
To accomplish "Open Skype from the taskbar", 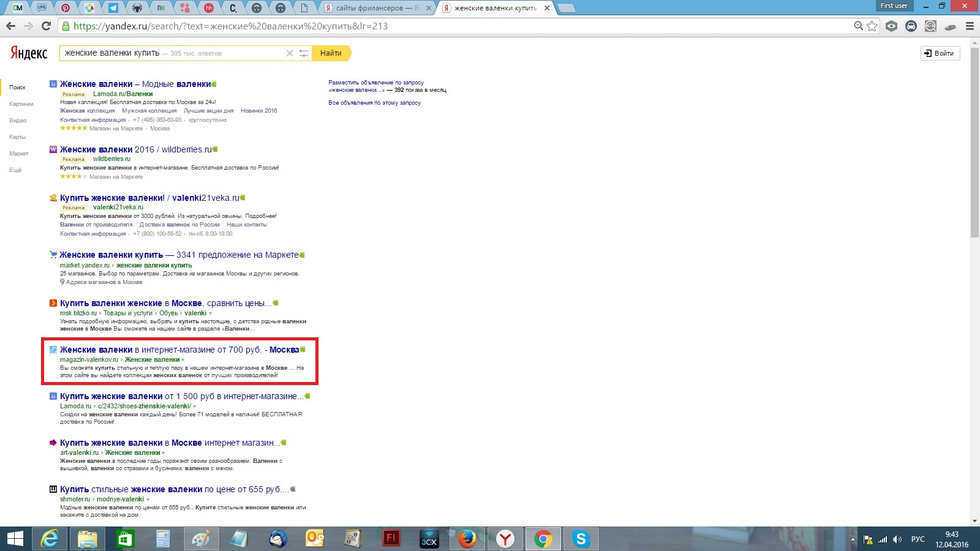I will (x=581, y=539).
